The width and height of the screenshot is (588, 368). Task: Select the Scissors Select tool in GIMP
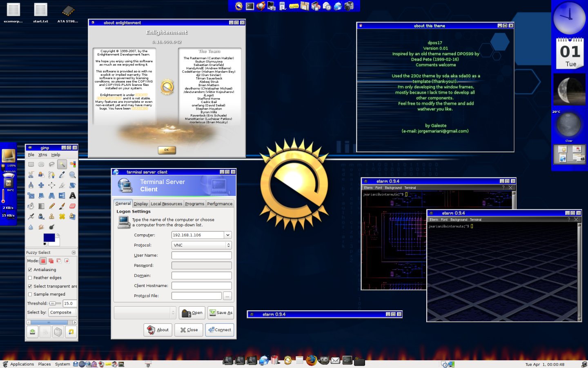point(31,175)
